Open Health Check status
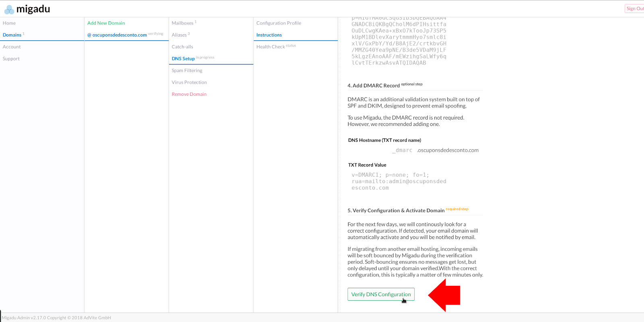644x322 pixels. pyautogui.click(x=270, y=47)
